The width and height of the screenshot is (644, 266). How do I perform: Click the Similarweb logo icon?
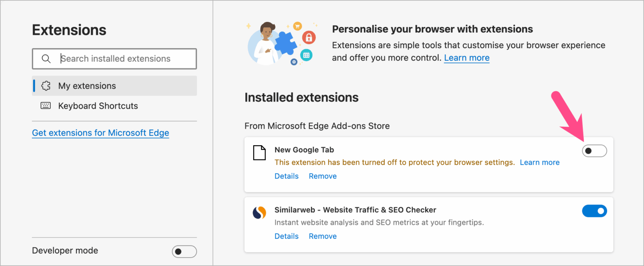coord(259,213)
